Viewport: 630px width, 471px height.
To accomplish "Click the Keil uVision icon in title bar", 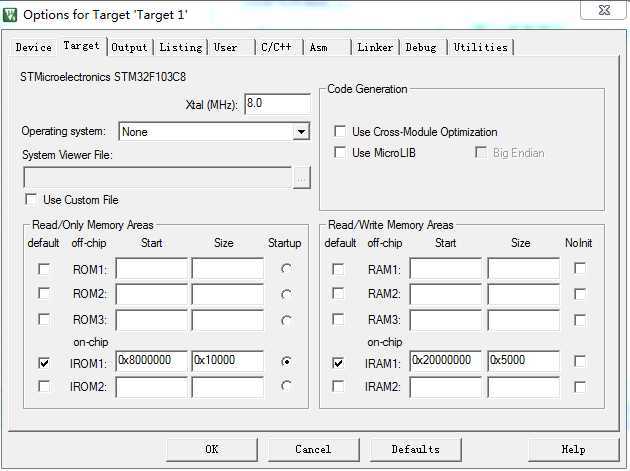I will point(10,15).
